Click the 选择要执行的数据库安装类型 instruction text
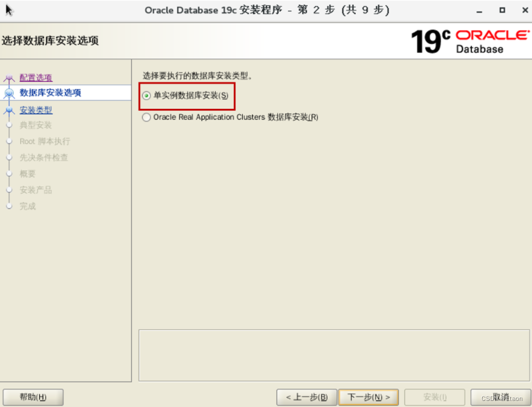 click(197, 76)
